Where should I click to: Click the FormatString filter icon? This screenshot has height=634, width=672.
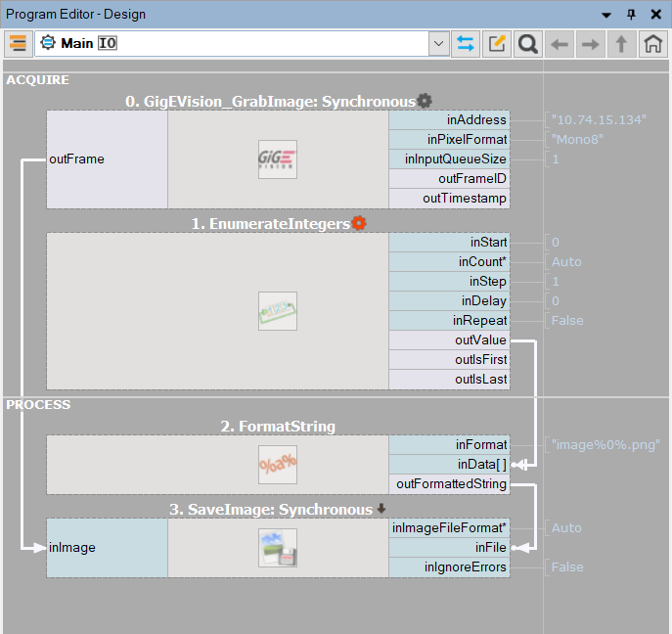278,464
